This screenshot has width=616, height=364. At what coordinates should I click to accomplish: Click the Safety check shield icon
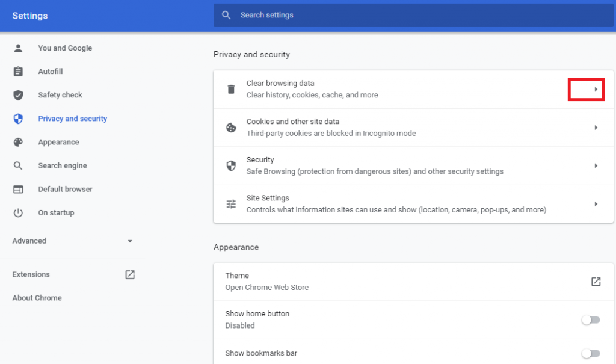click(18, 95)
